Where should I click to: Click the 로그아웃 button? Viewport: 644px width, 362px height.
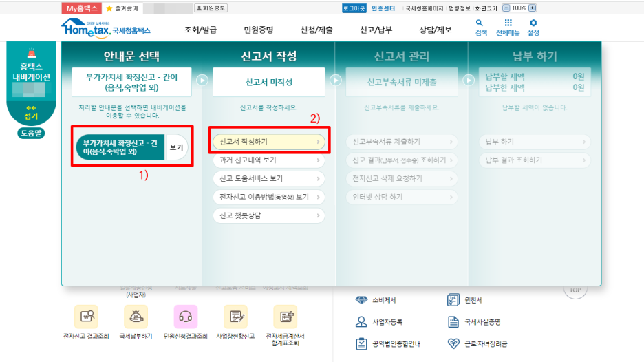[x=354, y=8]
